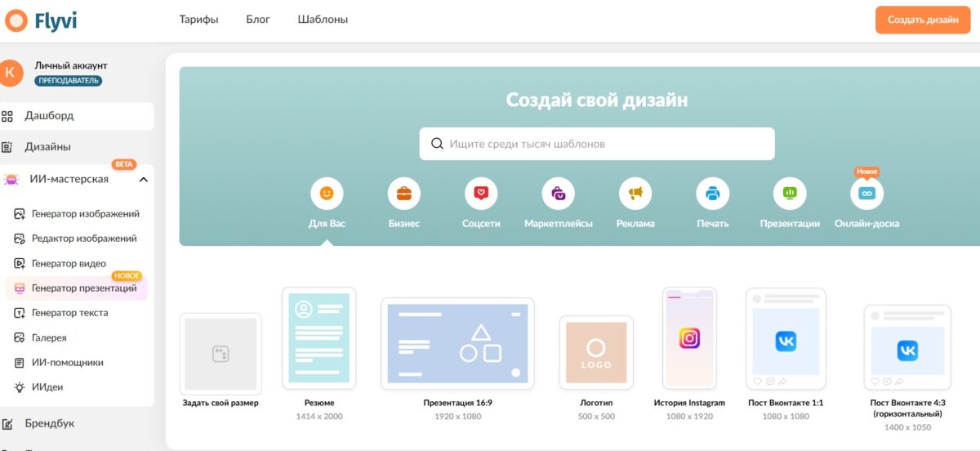The height and width of the screenshot is (451, 980).
Task: Click the Генератор презентаций icon
Action: 20,288
